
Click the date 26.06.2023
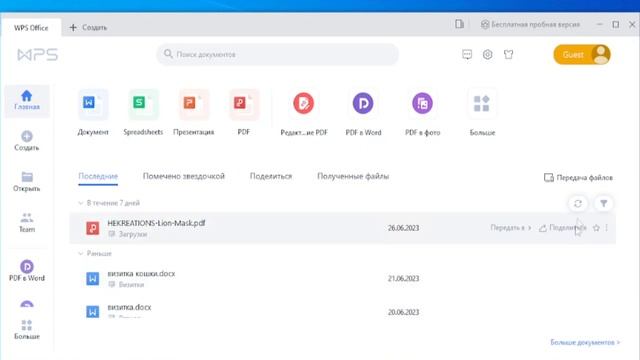click(x=403, y=228)
